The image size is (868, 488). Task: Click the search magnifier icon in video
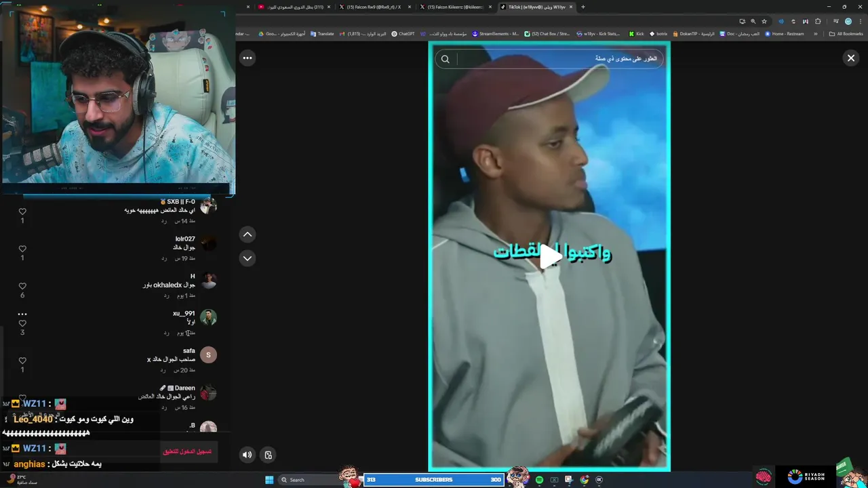coord(446,59)
